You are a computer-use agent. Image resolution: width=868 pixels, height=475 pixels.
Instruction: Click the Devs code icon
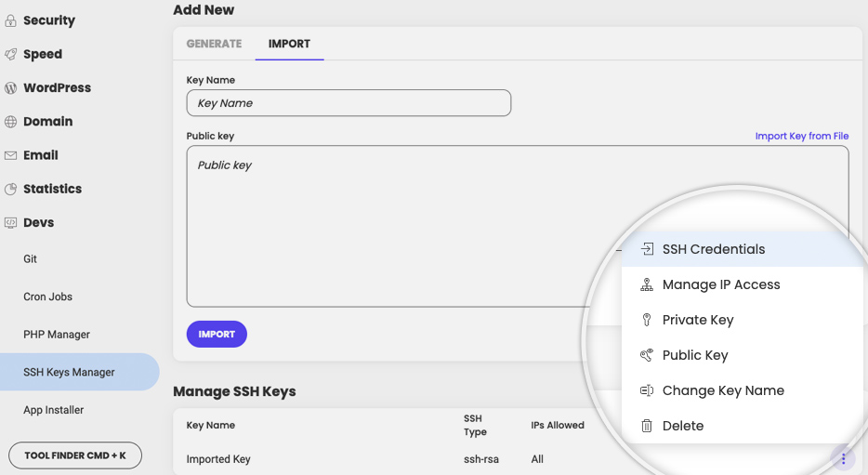10,222
